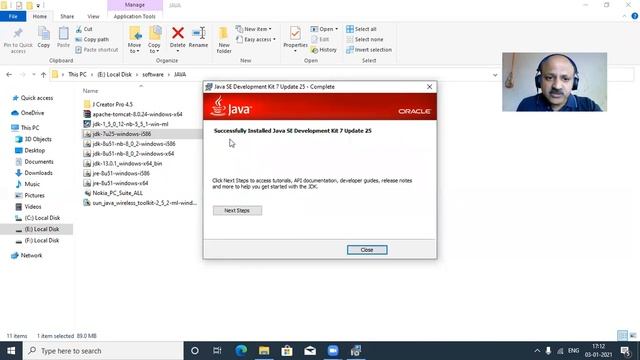Screen dimensions: 640x360
Task: Select jre-8u51-windows-x64 file
Action: [116, 183]
